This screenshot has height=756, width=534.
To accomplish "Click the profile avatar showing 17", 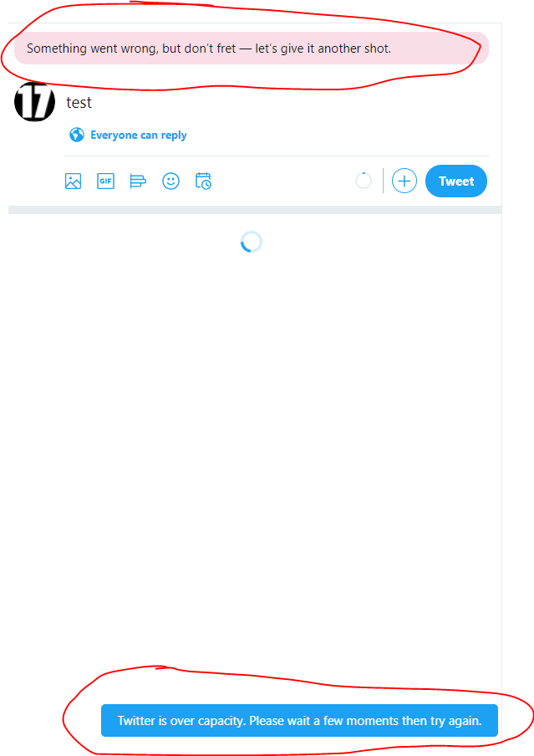I will point(35,101).
